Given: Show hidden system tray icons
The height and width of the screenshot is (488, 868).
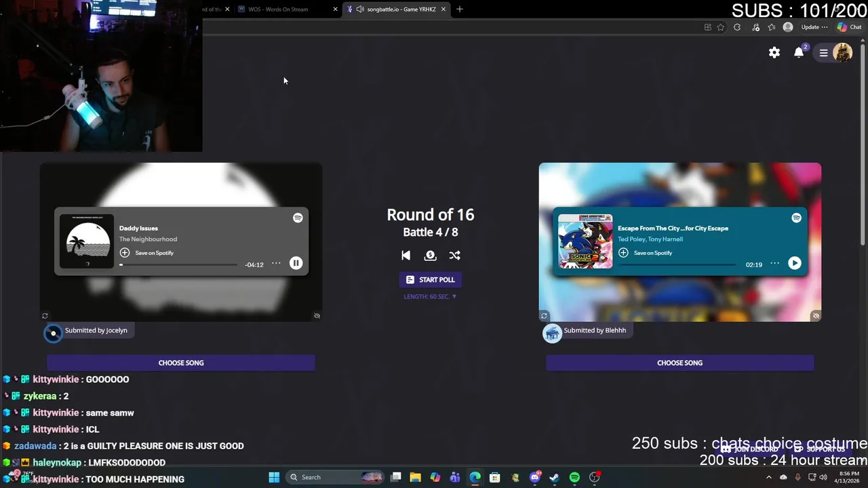Looking at the screenshot, I should (769, 477).
